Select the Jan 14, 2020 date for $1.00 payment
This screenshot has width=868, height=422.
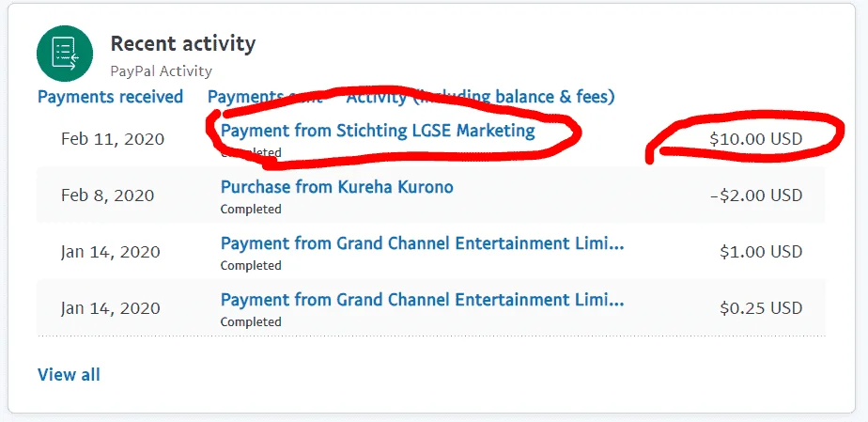(110, 252)
